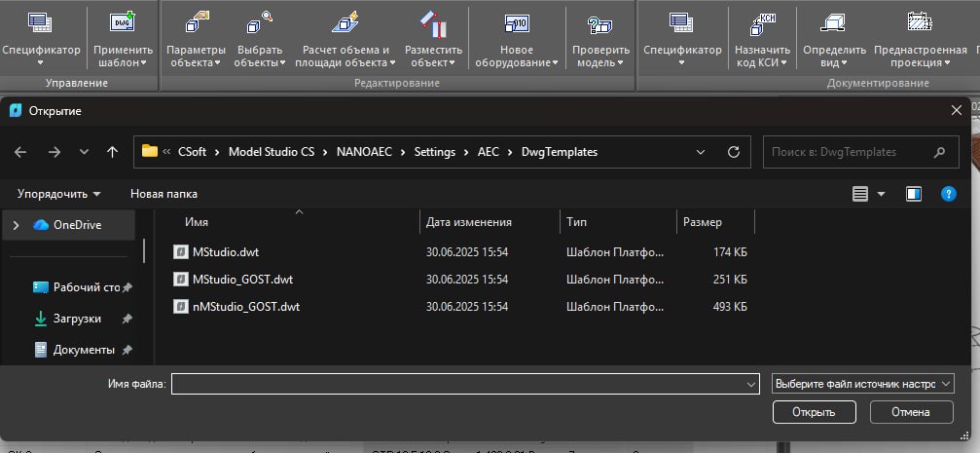Open Параметры объекта tool in ribbon
The image size is (980, 453).
(x=196, y=22)
